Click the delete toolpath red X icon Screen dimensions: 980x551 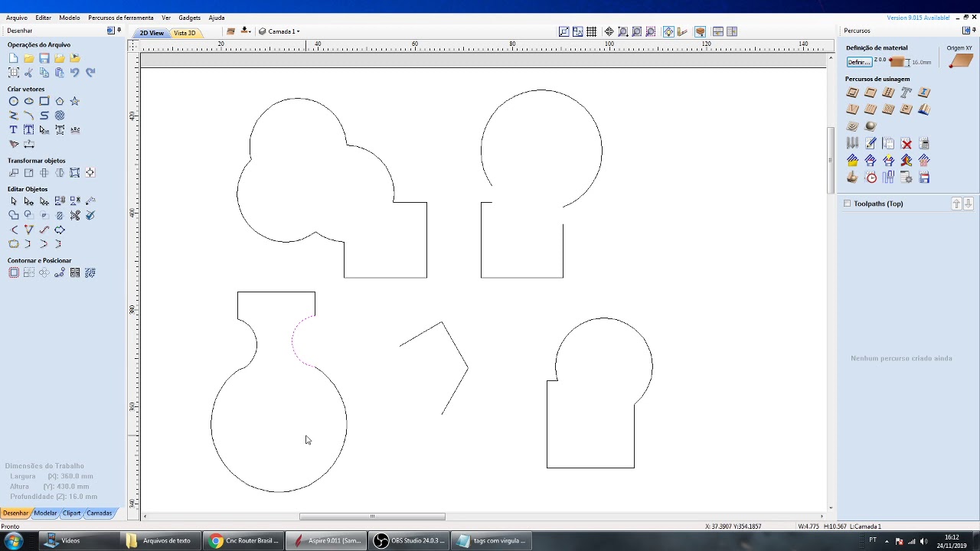tap(906, 144)
